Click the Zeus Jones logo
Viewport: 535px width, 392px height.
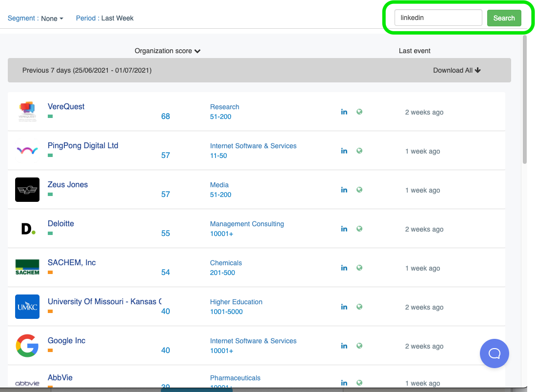coord(27,190)
